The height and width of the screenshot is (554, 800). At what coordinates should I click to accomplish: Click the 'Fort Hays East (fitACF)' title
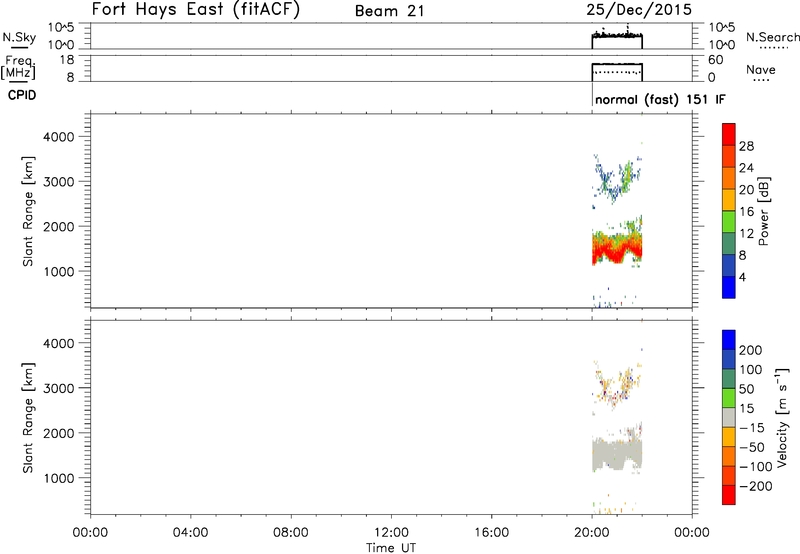[x=195, y=9]
